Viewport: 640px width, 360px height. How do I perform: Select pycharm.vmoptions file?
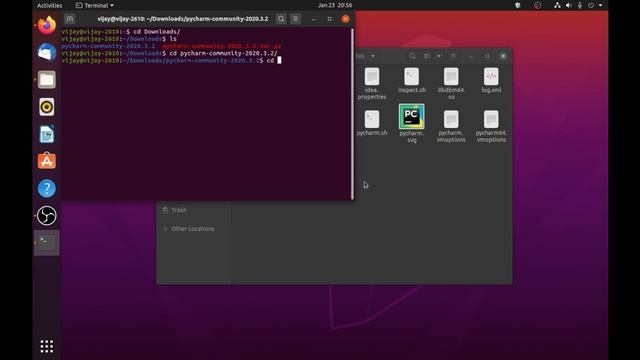coord(451,126)
